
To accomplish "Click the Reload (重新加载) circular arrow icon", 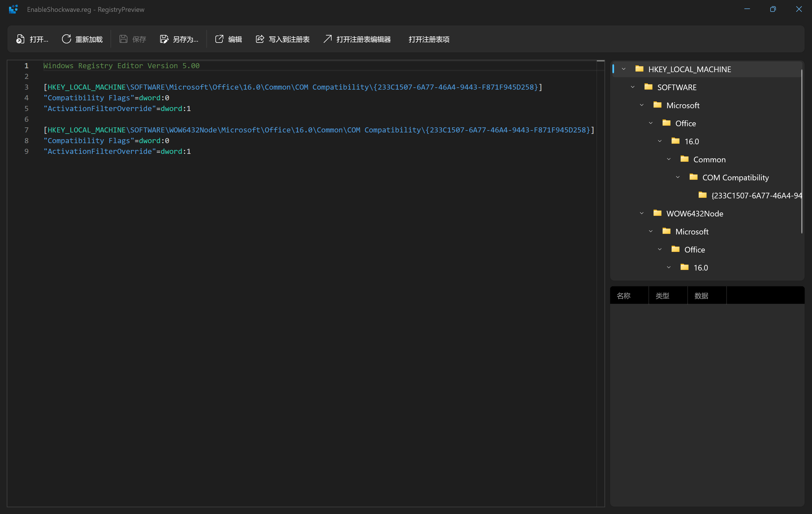I will (67, 39).
